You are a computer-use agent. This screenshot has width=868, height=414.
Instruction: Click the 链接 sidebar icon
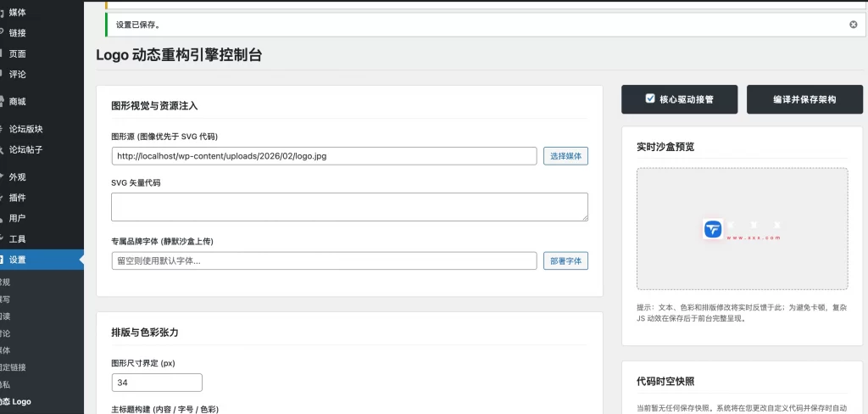tap(3, 33)
